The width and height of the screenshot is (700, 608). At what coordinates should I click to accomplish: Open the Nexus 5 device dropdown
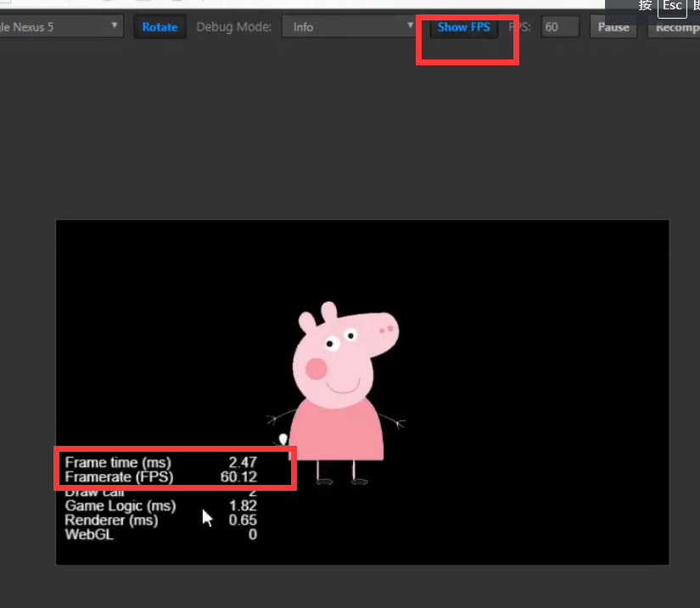pyautogui.click(x=61, y=27)
